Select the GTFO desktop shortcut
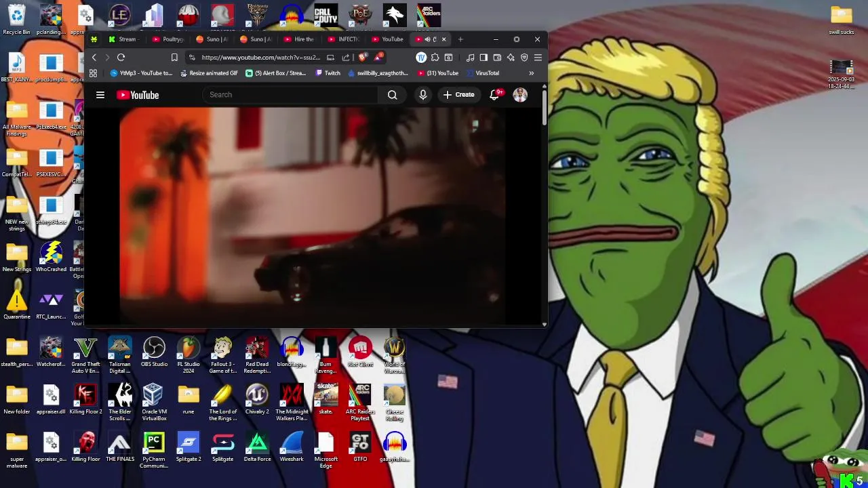 coord(360,448)
